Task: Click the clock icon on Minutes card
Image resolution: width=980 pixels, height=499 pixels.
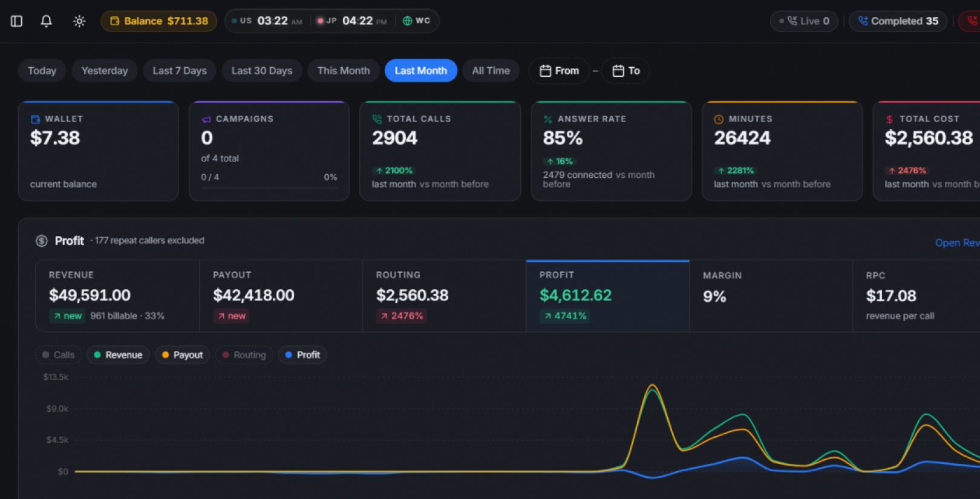Action: (719, 119)
